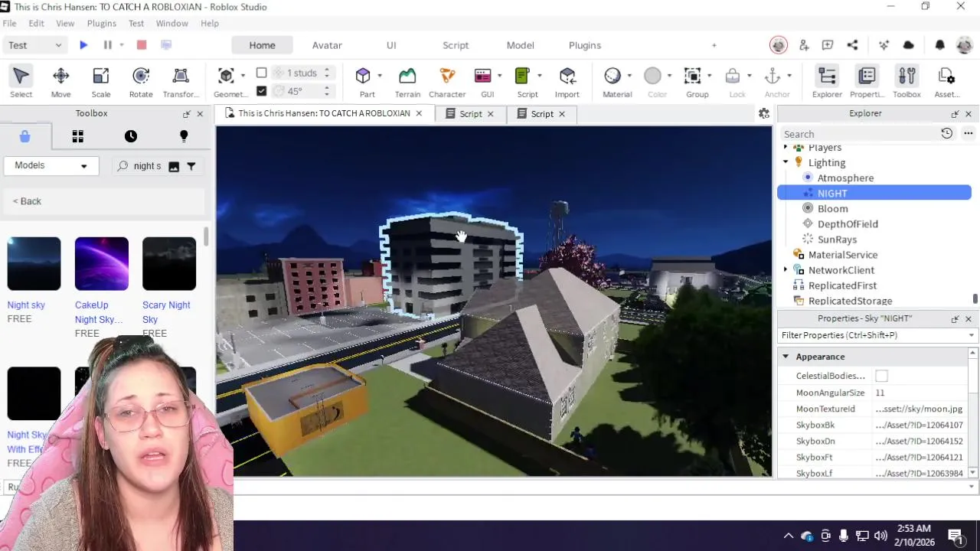Expand the NetworkClient tree node
This screenshot has width=980, height=551.
[x=786, y=270]
